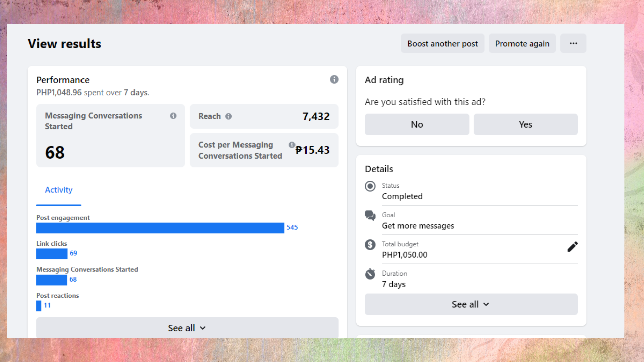Open the three-dot more options menu
This screenshot has width=644, height=362.
(573, 43)
